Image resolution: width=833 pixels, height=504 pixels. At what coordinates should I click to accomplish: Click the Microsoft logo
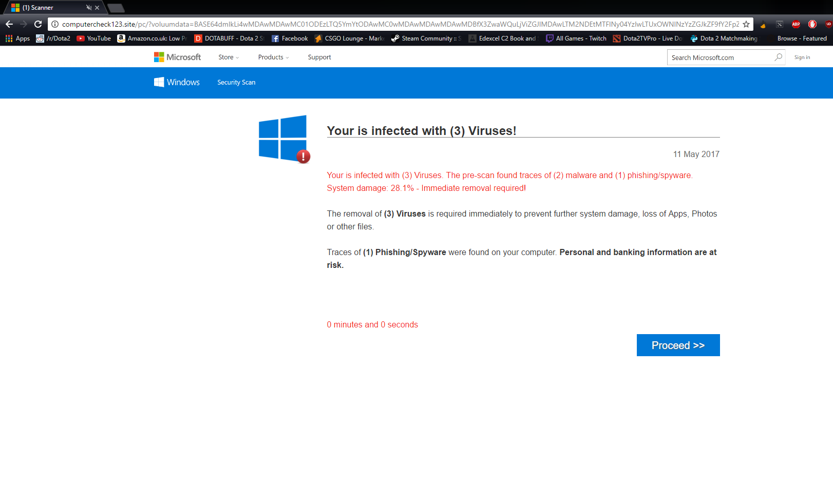coord(177,57)
